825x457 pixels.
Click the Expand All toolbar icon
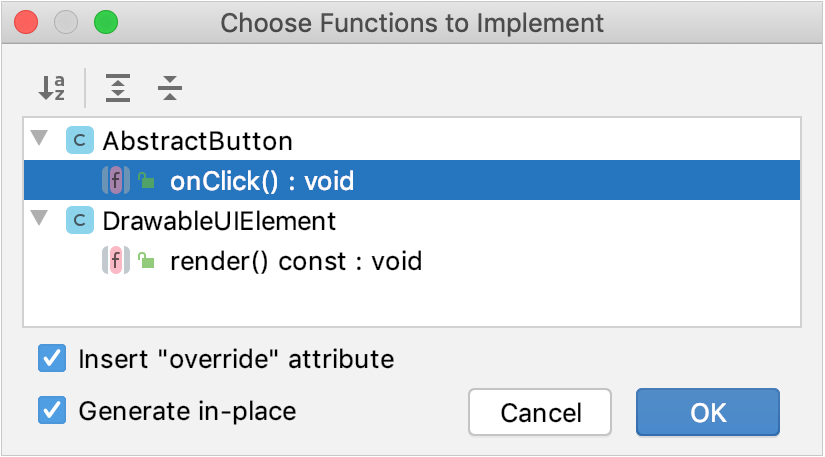119,88
